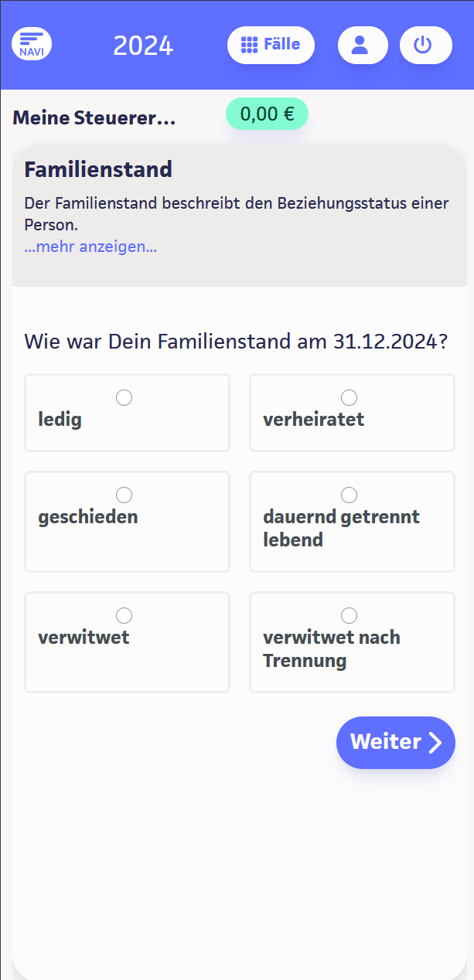The width and height of the screenshot is (474, 980).
Task: Click the Familienstand question text
Action: pos(236,342)
